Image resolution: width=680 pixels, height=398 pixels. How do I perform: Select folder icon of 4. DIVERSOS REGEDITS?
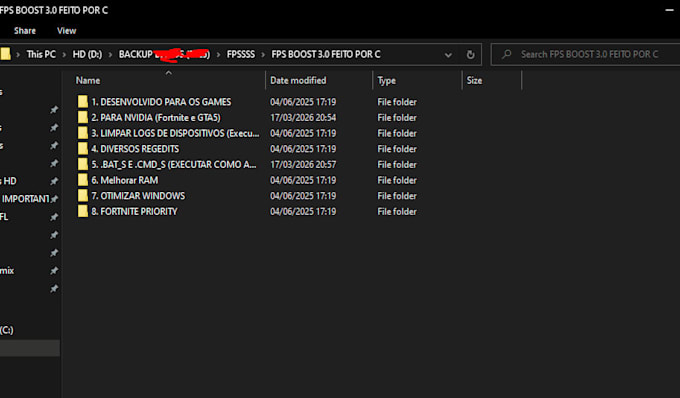click(82, 149)
